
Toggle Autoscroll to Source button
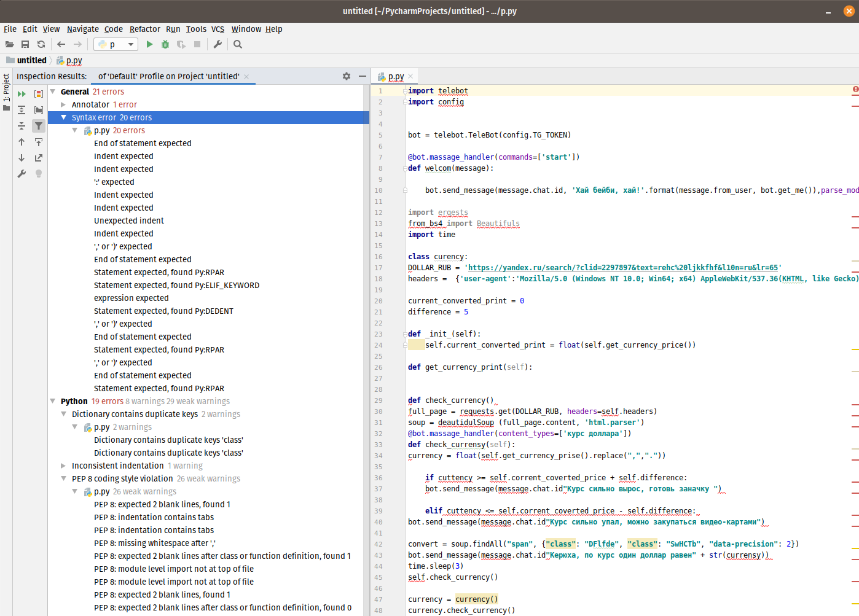39,142
